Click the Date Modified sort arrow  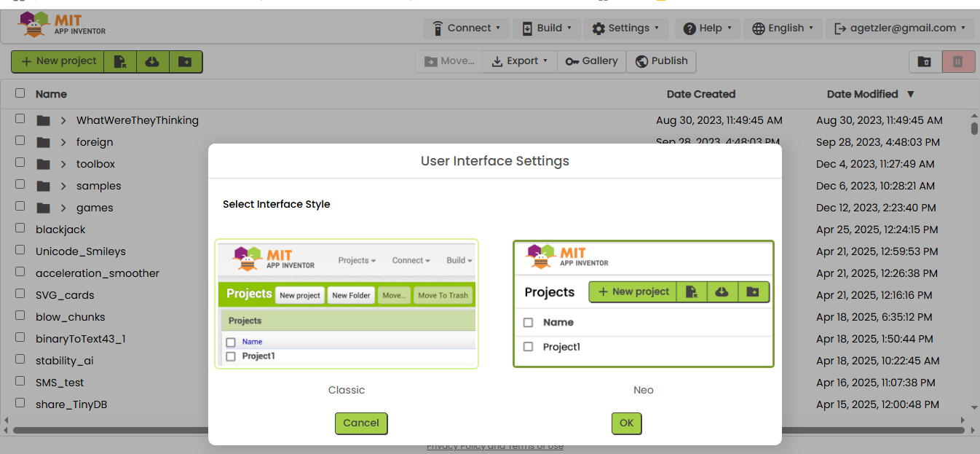(x=910, y=94)
